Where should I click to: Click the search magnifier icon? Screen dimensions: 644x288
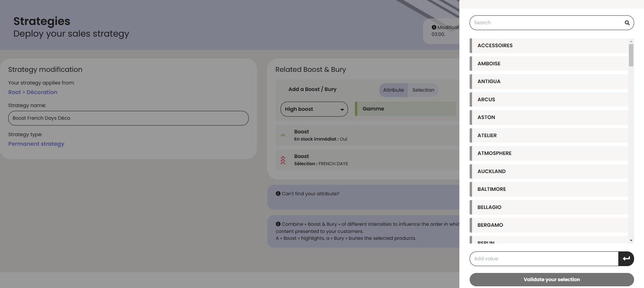click(627, 23)
